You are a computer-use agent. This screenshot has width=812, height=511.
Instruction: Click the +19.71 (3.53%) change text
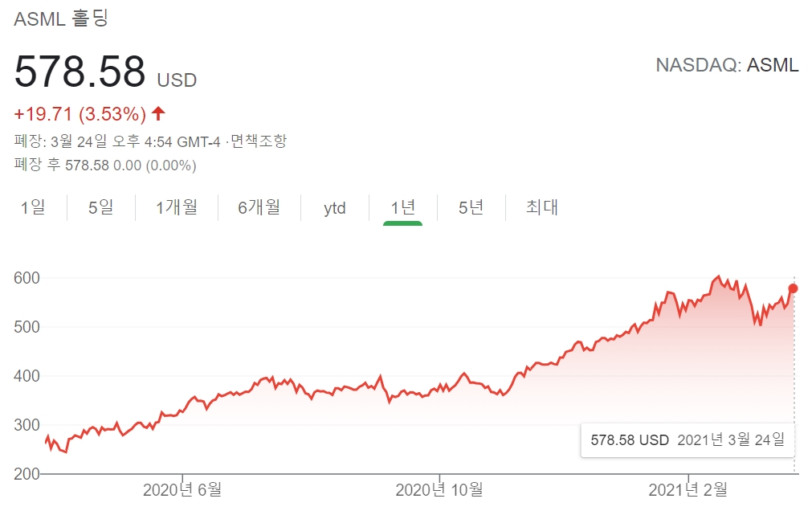(80, 112)
